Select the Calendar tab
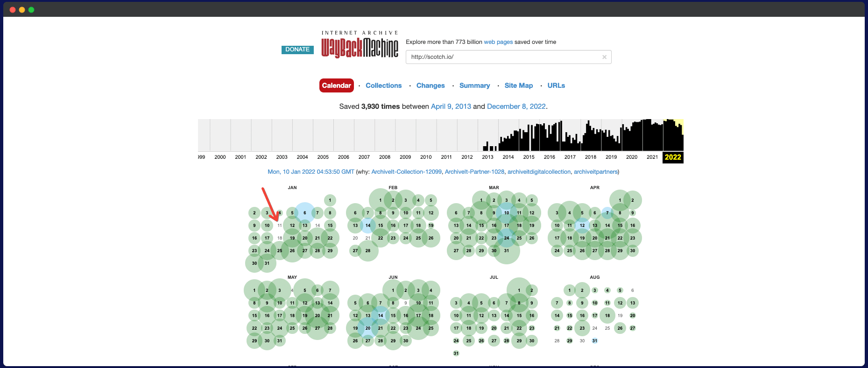The width and height of the screenshot is (868, 368). 336,85
